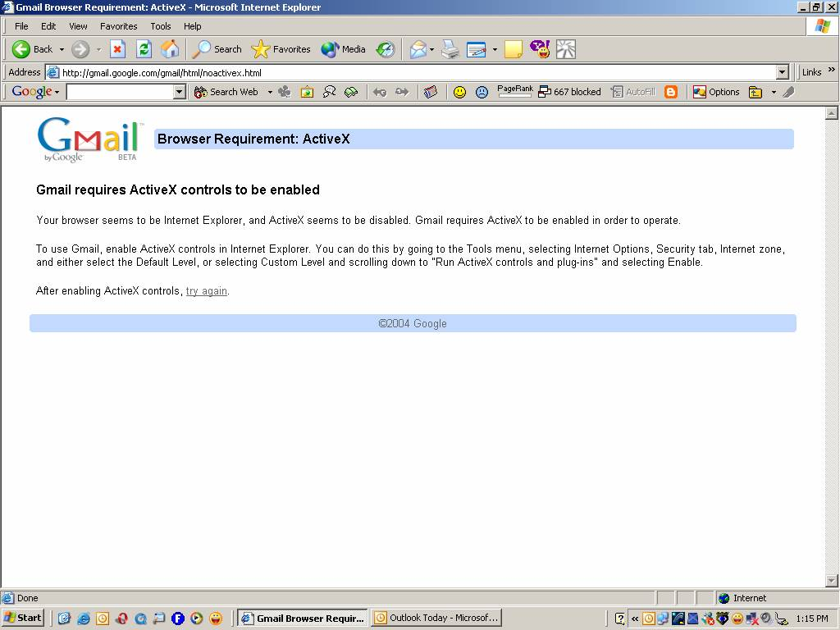Click the yellow sticky note icon

(514, 49)
